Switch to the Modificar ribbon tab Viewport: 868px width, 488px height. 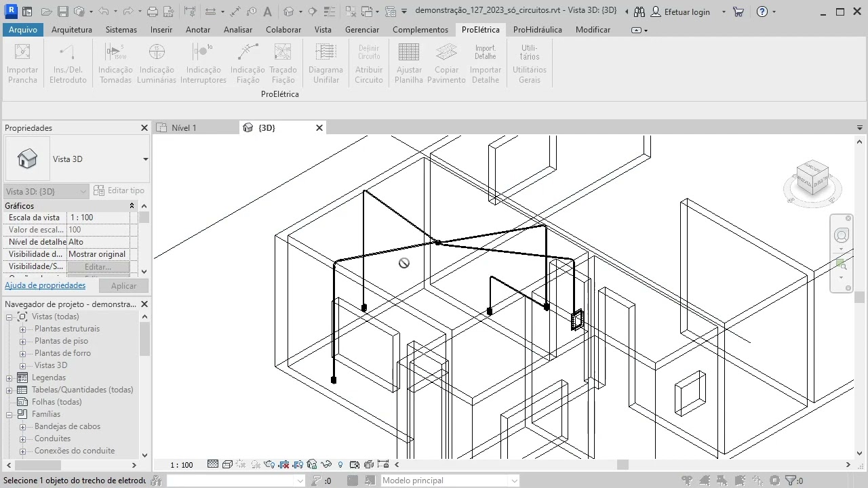[x=593, y=29]
